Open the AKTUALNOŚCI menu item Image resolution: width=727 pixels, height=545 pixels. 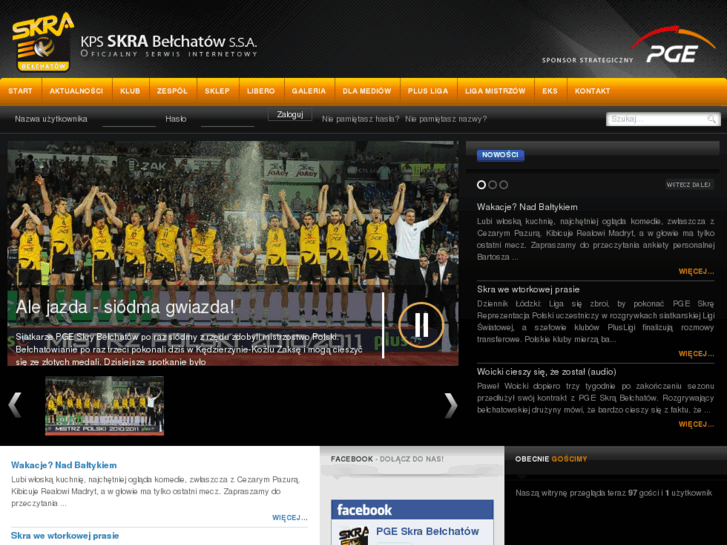point(77,91)
